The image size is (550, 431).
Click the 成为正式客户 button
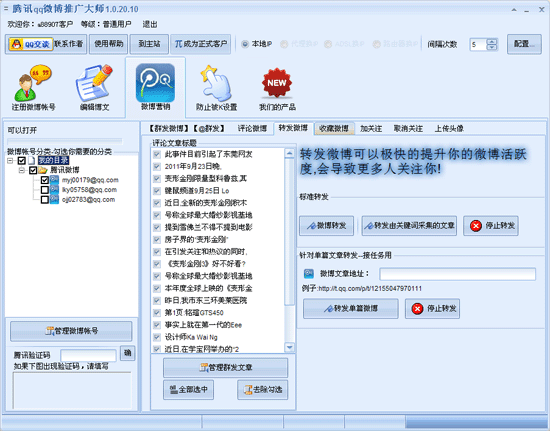tap(201, 44)
